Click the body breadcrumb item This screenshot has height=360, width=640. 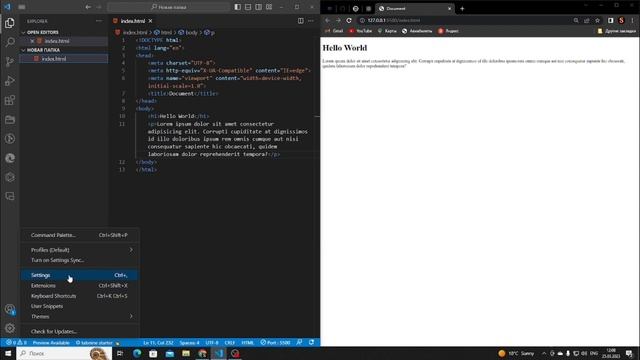coord(188,32)
